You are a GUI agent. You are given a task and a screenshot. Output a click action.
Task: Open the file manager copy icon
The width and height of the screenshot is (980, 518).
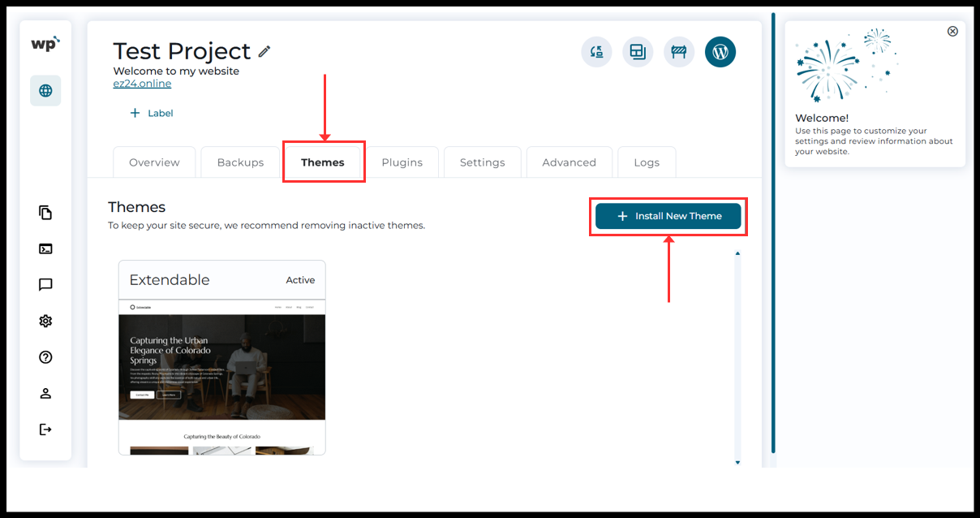tap(45, 213)
